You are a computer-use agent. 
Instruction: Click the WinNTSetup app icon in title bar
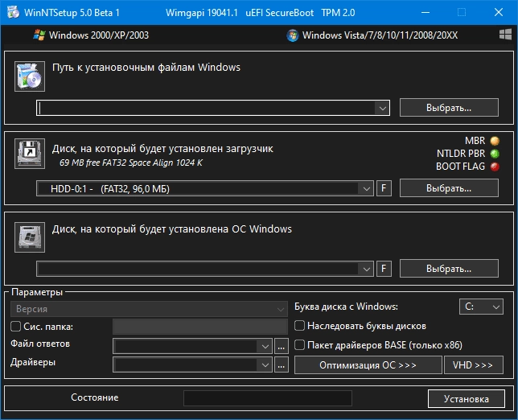(x=13, y=13)
